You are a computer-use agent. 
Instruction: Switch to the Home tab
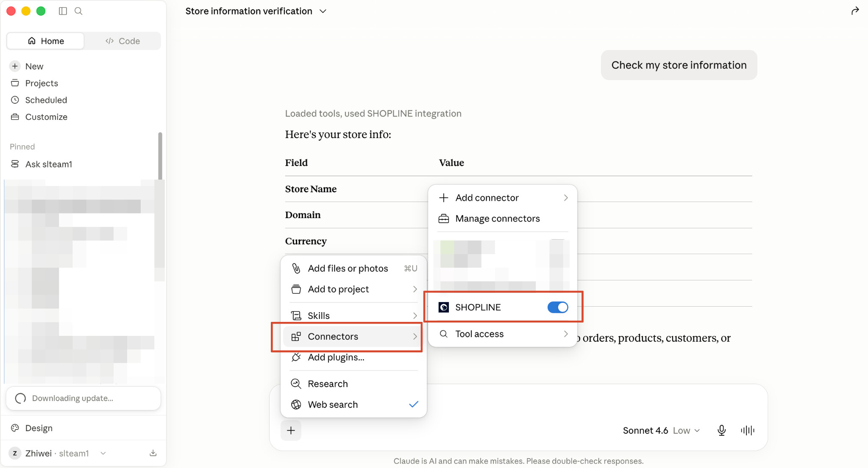(x=46, y=41)
